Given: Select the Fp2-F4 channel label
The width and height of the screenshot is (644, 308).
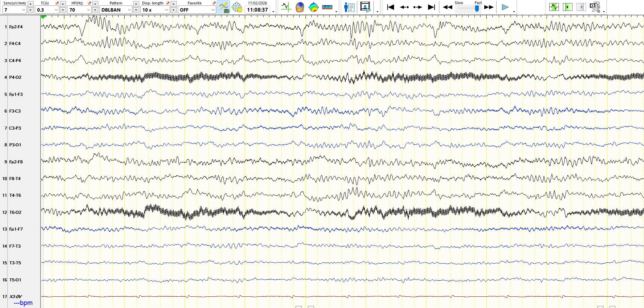Looking at the screenshot, I should click(16, 27).
